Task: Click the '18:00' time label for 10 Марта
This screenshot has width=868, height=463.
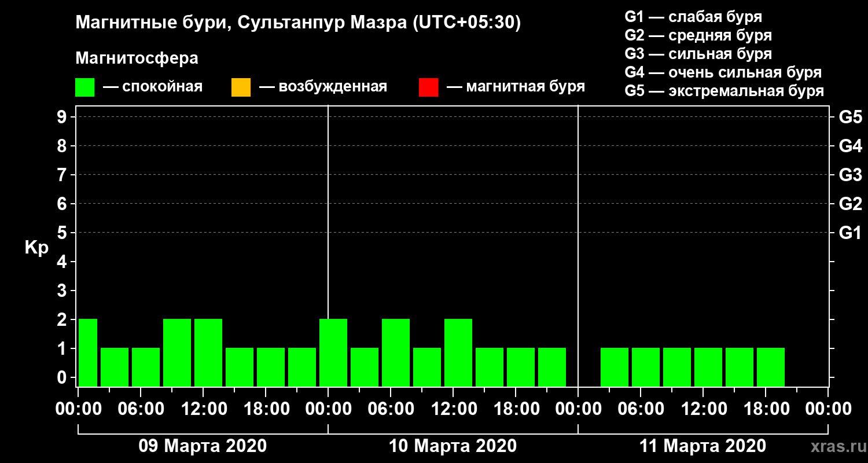Action: [516, 409]
